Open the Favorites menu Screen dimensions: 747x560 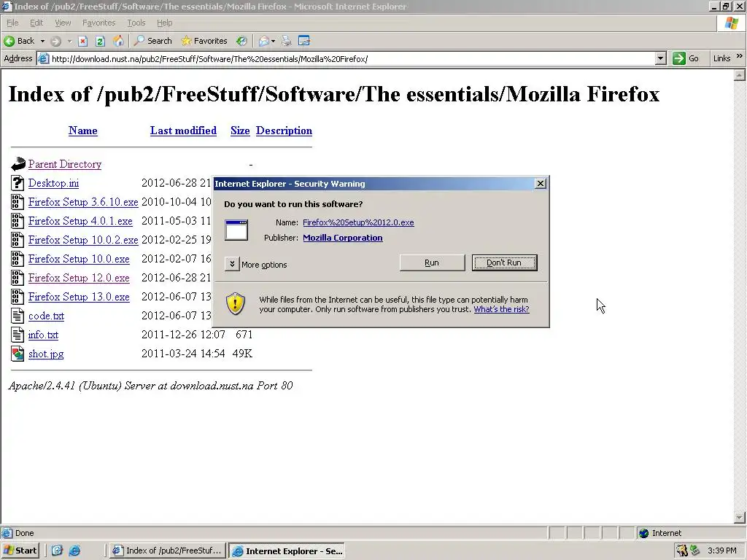98,23
